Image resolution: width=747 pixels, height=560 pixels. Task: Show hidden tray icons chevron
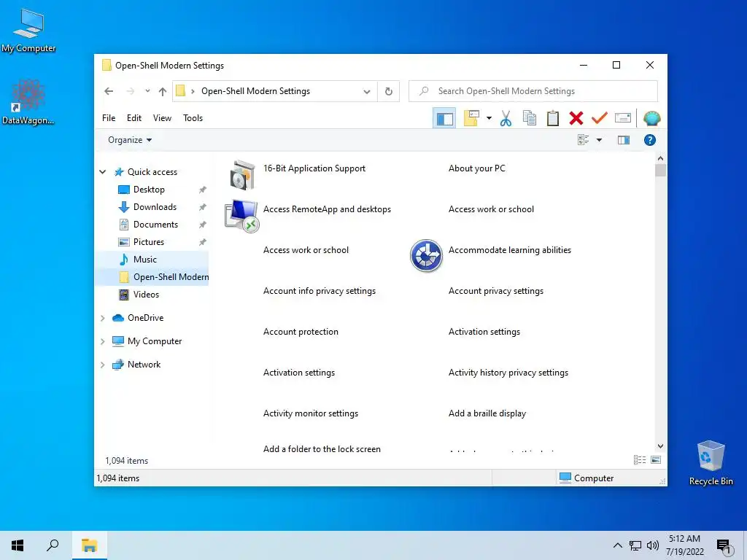(x=617, y=545)
